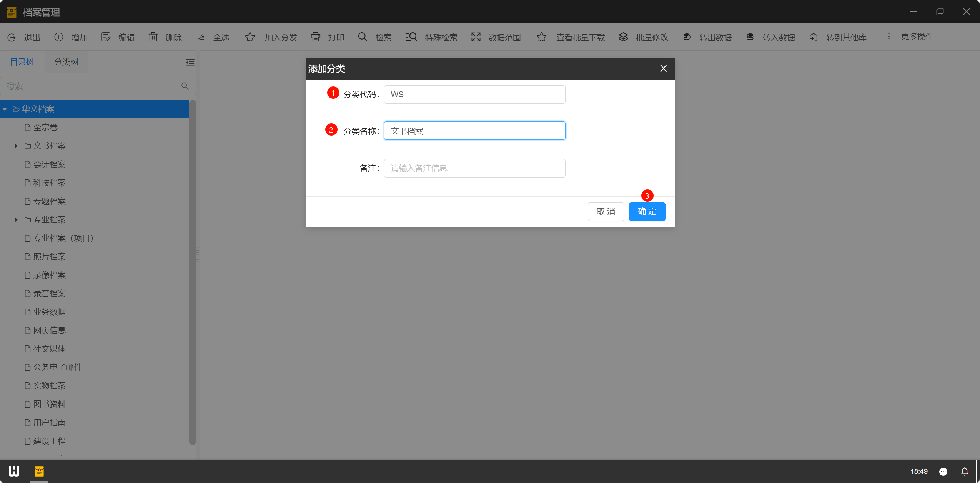Click search magnifier in tree search box
The height and width of the screenshot is (483, 980).
(x=185, y=86)
